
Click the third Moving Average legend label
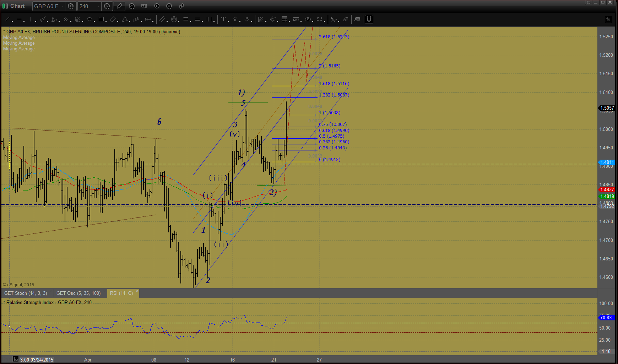[x=19, y=49]
